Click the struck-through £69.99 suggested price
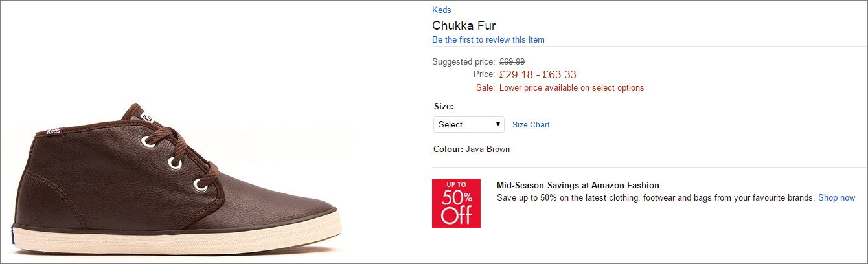868x264 pixels. pyautogui.click(x=512, y=61)
